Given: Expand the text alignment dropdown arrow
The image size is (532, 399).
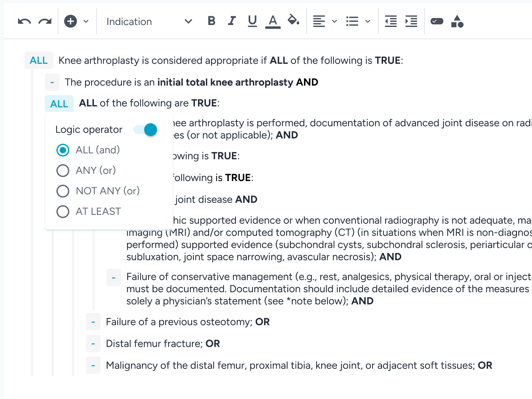Looking at the screenshot, I should coord(334,21).
